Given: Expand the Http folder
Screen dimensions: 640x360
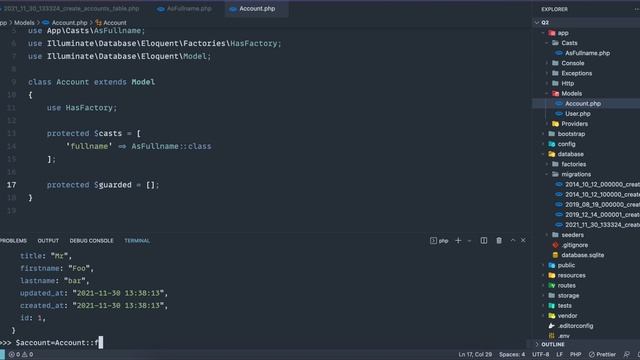Looking at the screenshot, I should coord(567,83).
